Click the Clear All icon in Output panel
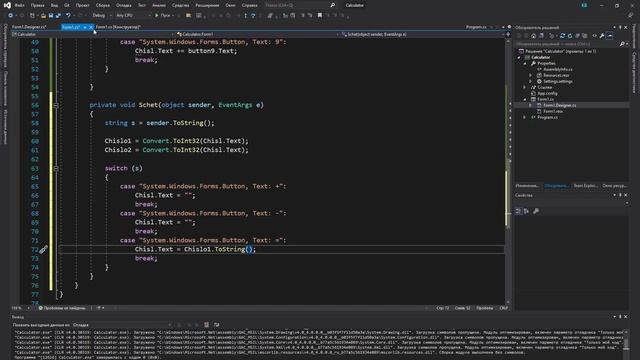Viewport: 640px width, 360px height. pos(207,324)
